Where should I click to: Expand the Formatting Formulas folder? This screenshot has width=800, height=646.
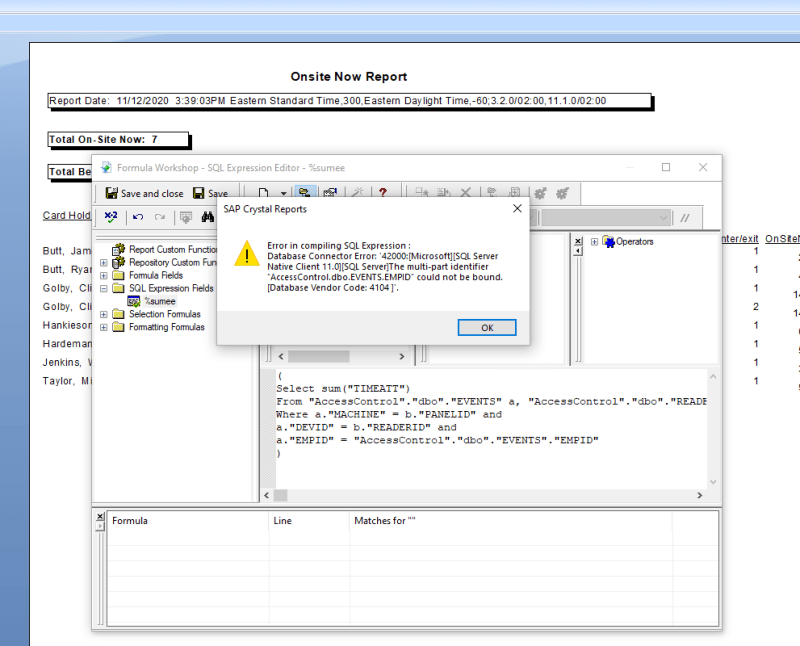pyautogui.click(x=104, y=327)
